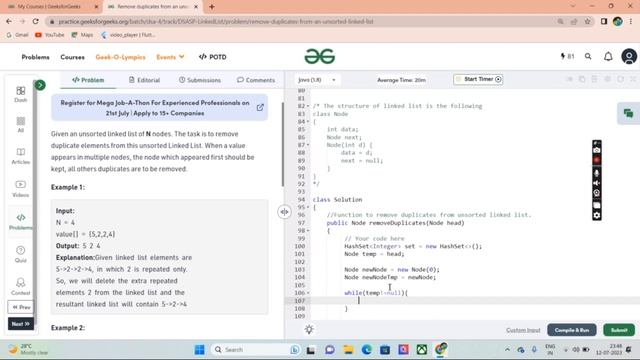This screenshot has height=360, width=640.
Task: Toggle the recorder microphone
Action: [597, 173]
